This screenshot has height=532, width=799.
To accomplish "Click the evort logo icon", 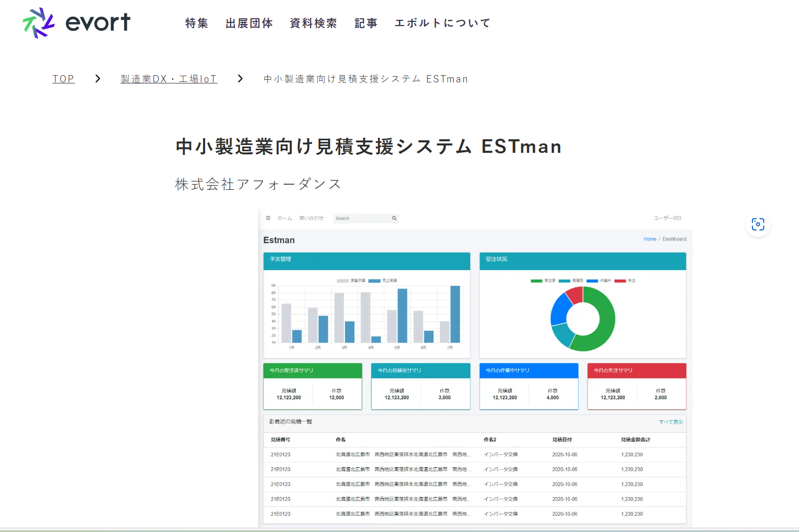I will click(39, 23).
